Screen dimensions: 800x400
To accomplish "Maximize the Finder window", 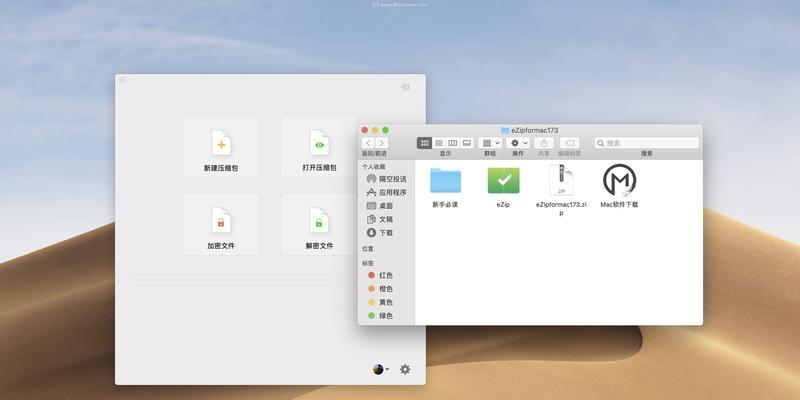I will click(386, 130).
